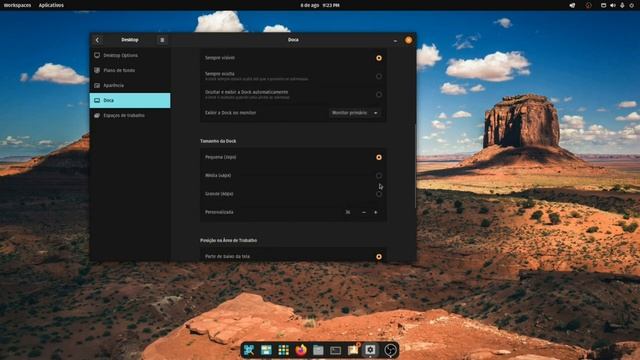Click the Personalizada label

[x=219, y=212]
